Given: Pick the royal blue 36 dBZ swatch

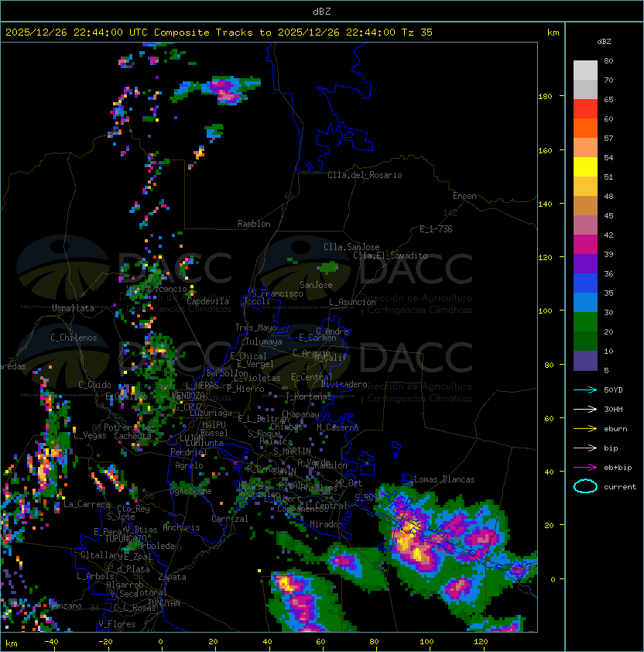Looking at the screenshot, I should pyautogui.click(x=585, y=283).
